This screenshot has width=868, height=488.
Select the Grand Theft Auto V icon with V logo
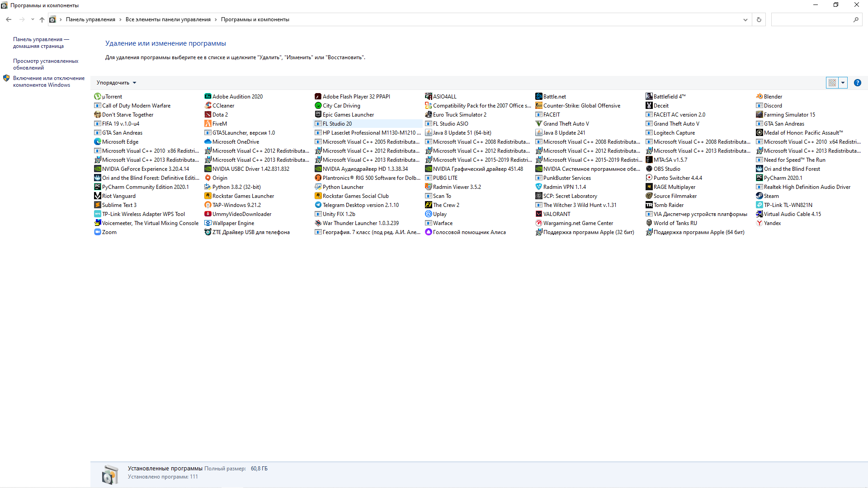(x=538, y=124)
